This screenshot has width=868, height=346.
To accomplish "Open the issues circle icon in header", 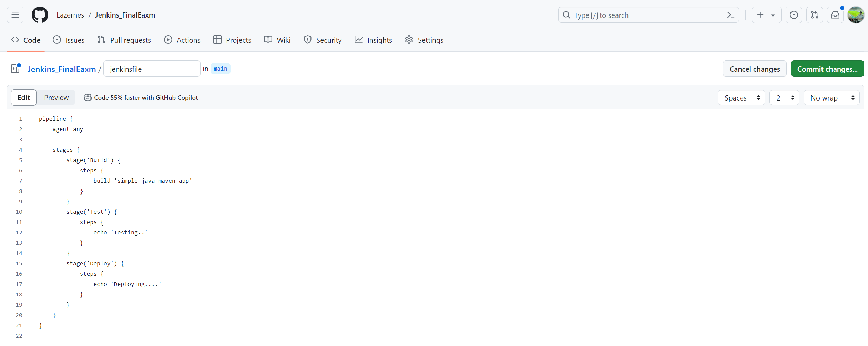I will tap(794, 15).
